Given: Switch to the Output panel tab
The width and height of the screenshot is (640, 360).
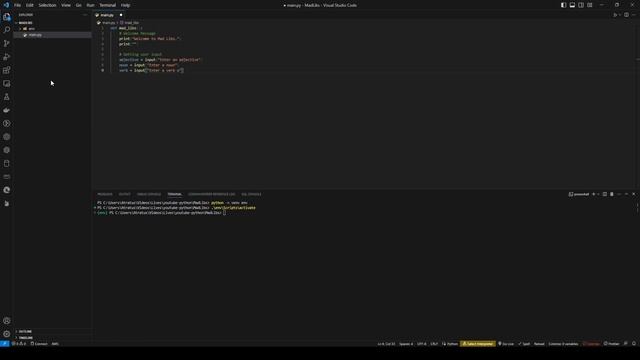Looking at the screenshot, I should click(124, 194).
